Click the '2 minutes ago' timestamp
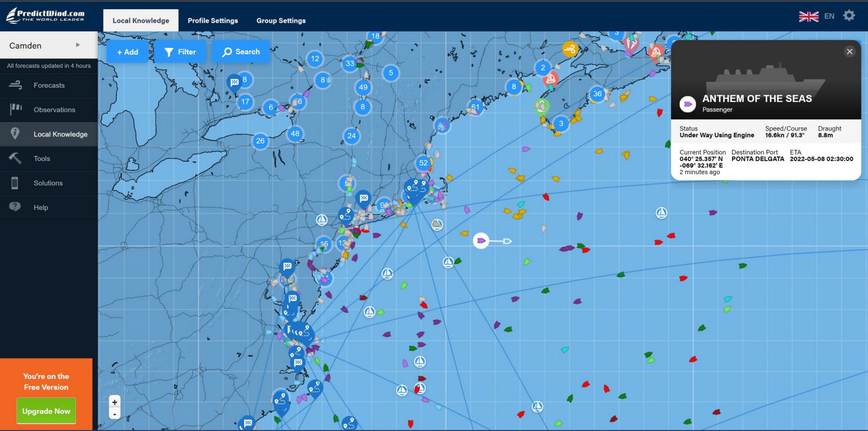868x431 pixels. 700,172
